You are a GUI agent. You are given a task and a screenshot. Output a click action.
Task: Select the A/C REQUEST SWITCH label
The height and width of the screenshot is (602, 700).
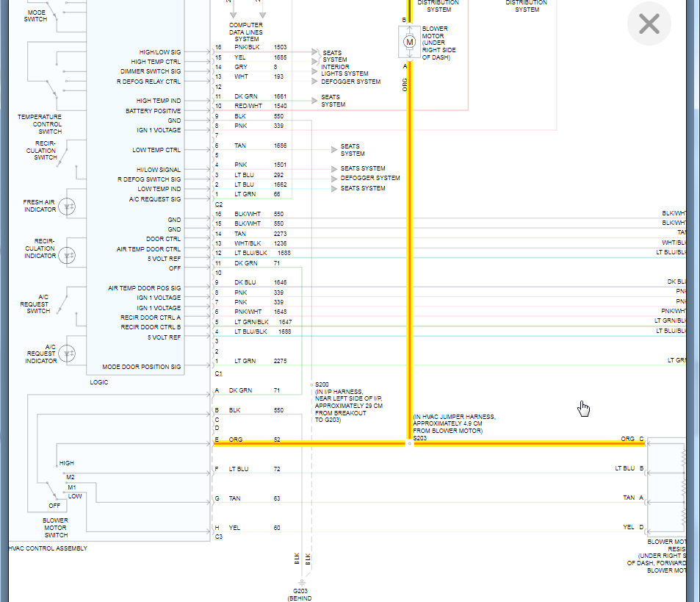click(35, 304)
